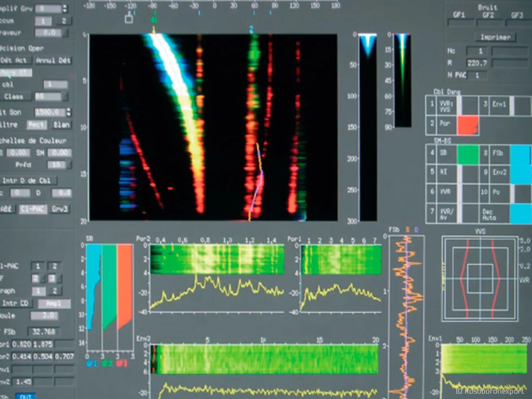This screenshot has width=532, height=399.
Task: Select track marker 2 above the waterfall
Action: pos(251,29)
